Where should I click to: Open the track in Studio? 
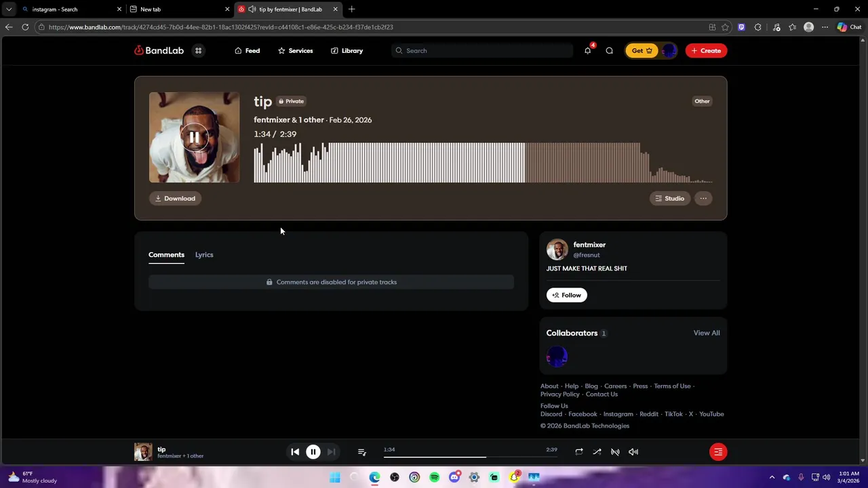coord(669,199)
